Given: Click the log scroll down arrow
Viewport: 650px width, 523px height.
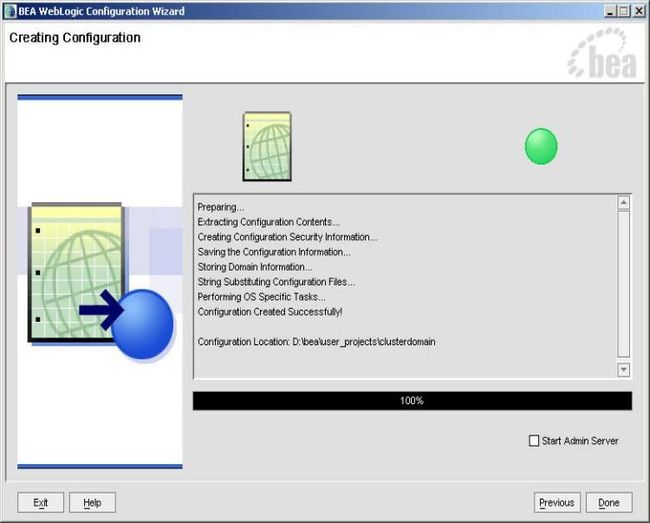Looking at the screenshot, I should pos(623,369).
